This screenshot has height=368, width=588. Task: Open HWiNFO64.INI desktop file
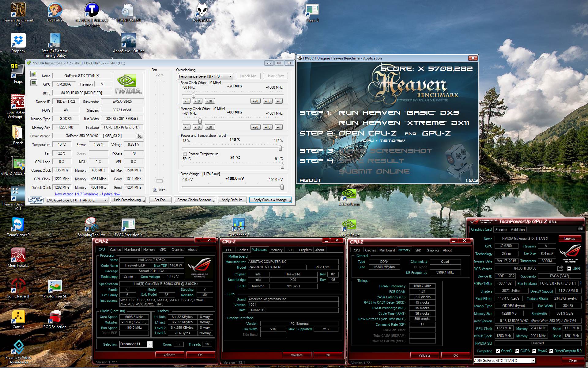128,12
